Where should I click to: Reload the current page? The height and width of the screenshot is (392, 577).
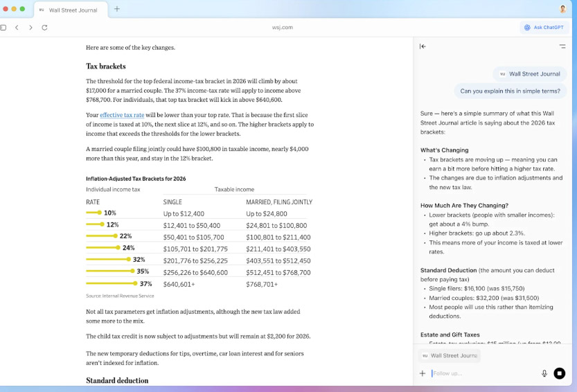(44, 28)
